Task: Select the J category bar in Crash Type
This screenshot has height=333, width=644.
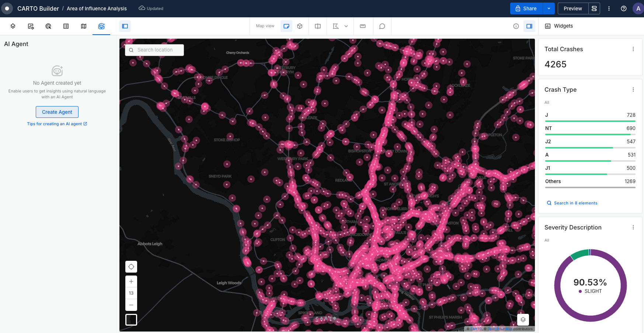Action: 590,117
